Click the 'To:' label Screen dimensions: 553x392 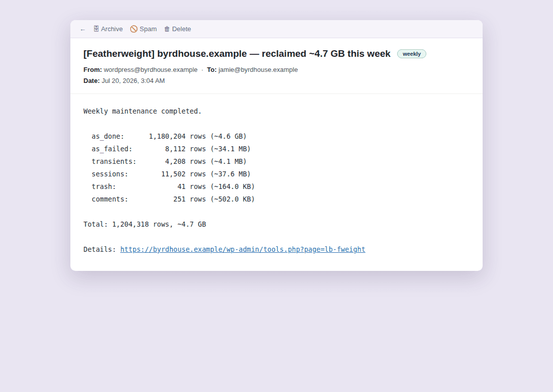(212, 70)
